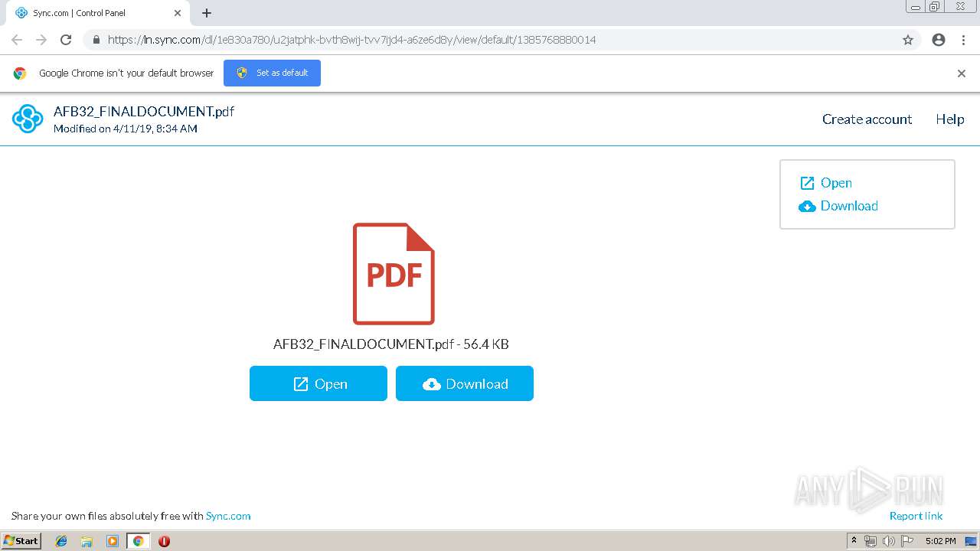Viewport: 980px width, 551px height.
Task: Launch Internet Explorer from the taskbar
Action: [x=61, y=541]
